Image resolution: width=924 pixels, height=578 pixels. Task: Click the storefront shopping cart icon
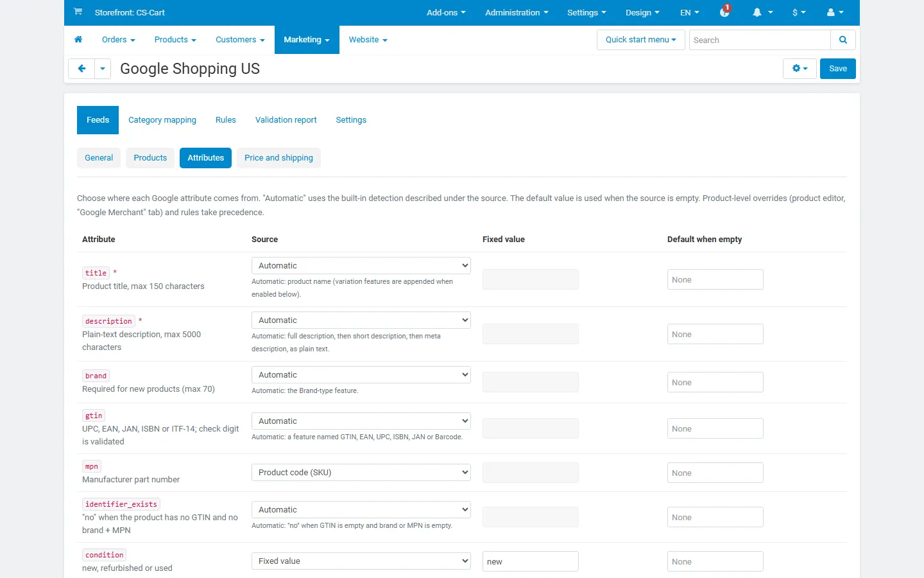pyautogui.click(x=78, y=12)
